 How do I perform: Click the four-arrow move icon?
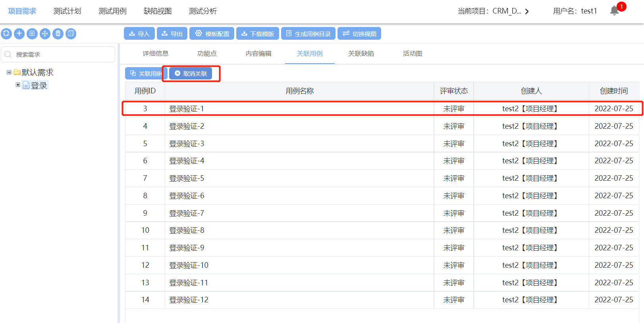pos(45,34)
